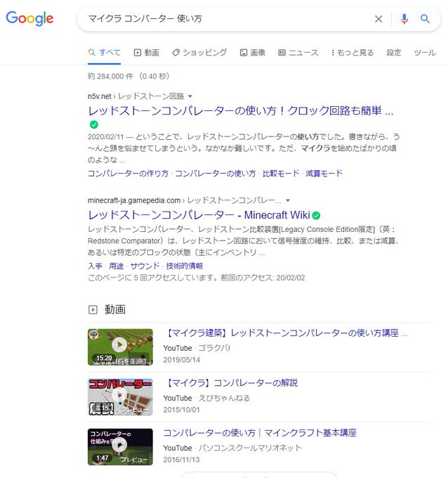Switch to the 動画 tab
The image size is (448, 478).
[147, 53]
